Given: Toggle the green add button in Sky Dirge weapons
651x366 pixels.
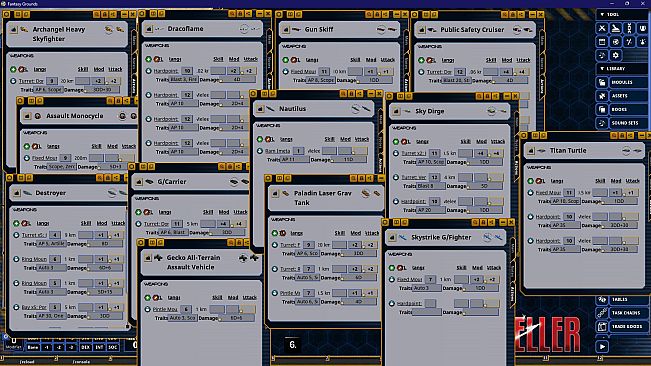Looking at the screenshot, I should click(396, 142).
